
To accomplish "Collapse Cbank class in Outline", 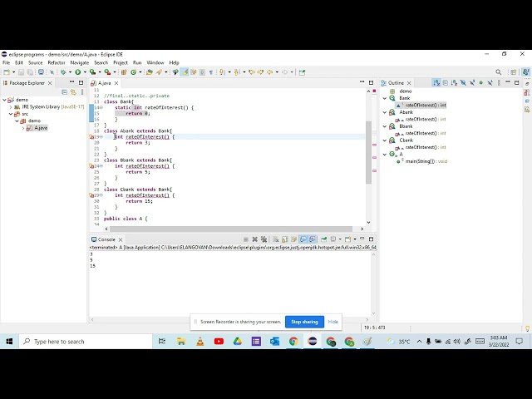I will click(385, 140).
